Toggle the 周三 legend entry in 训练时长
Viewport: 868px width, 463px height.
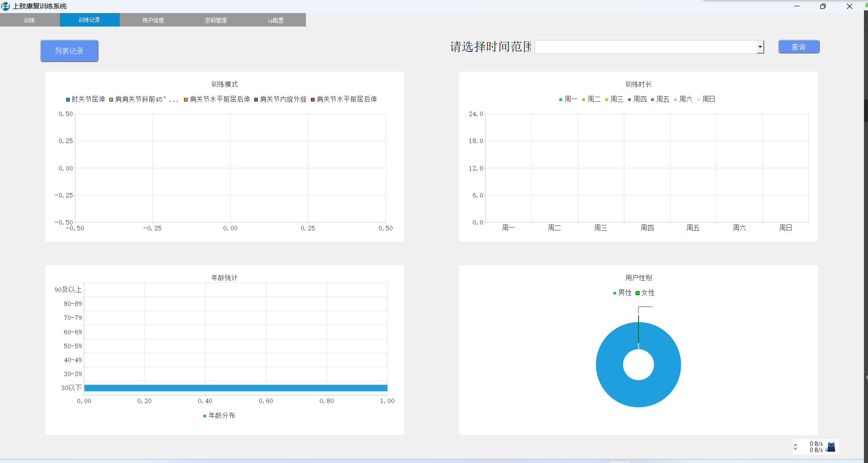tap(614, 99)
